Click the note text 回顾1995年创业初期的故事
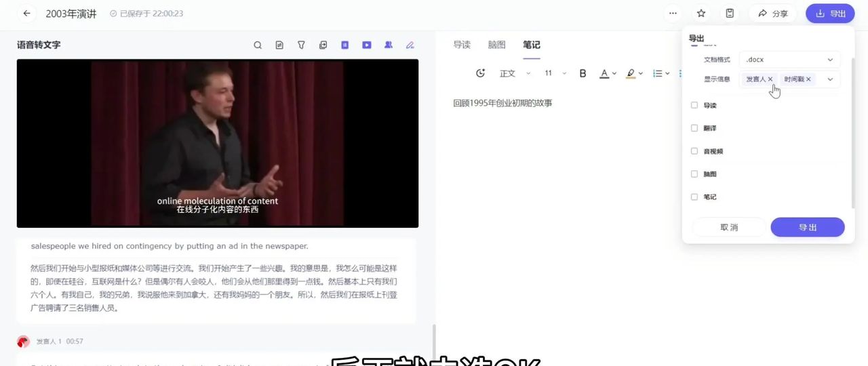868x366 pixels. [x=502, y=103]
